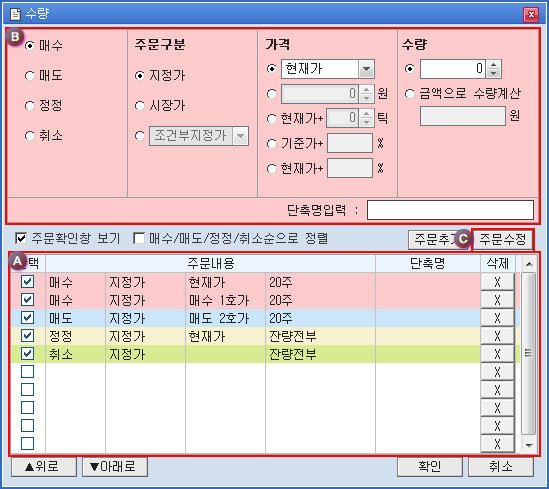The height and width of the screenshot is (489, 549).
Task: Increase the 수량 value with the up arrow
Action: [494, 65]
